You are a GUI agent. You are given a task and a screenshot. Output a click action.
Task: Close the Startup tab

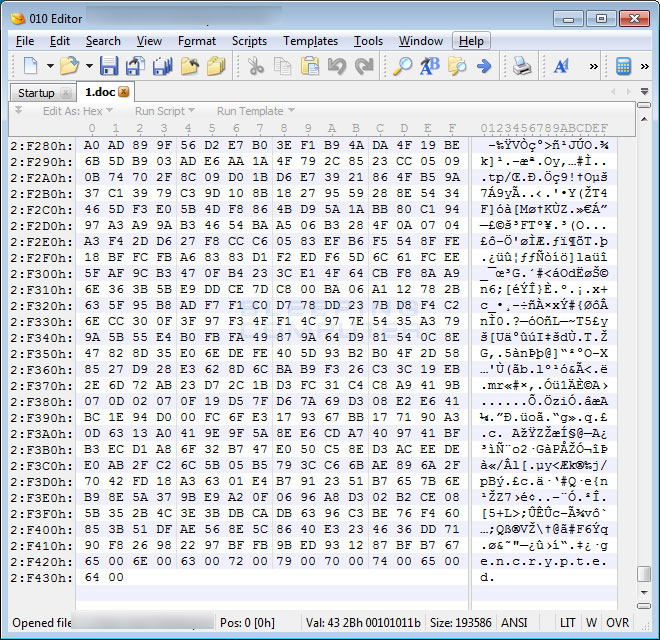66,93
